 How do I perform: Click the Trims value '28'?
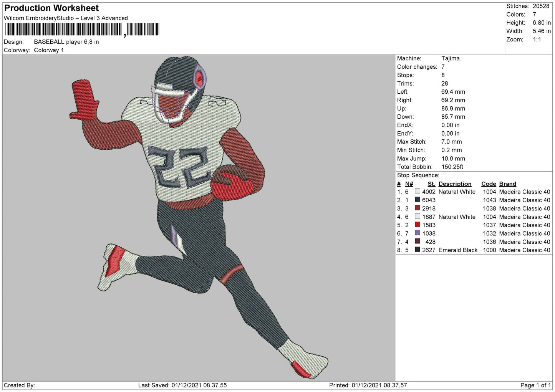(x=445, y=83)
